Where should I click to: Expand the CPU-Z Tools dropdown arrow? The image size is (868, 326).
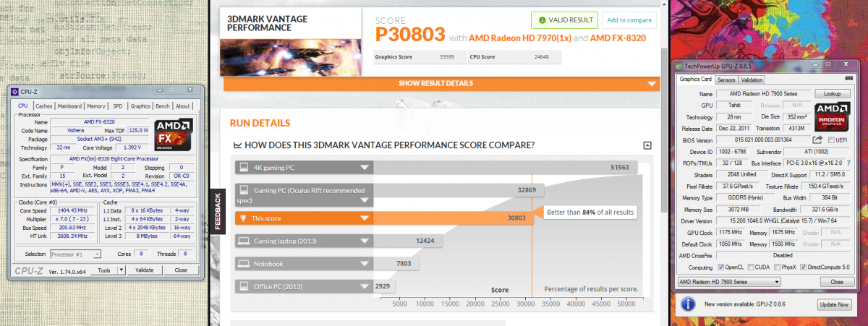[x=122, y=270]
